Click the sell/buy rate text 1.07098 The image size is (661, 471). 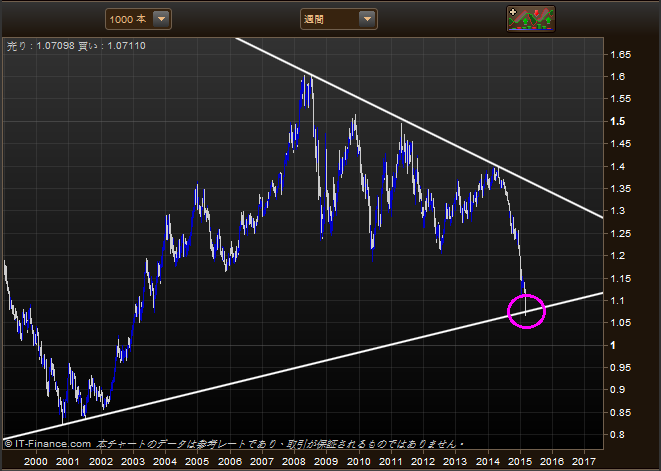click(x=55, y=46)
